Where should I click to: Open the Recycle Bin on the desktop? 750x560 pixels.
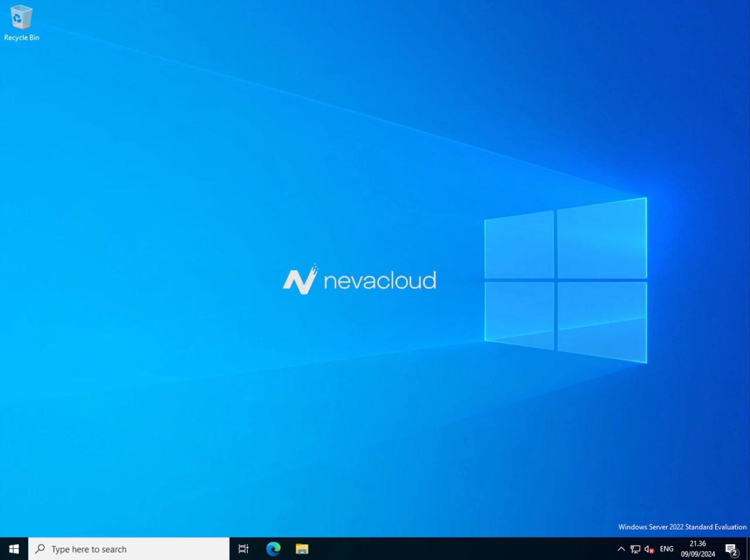tap(22, 18)
